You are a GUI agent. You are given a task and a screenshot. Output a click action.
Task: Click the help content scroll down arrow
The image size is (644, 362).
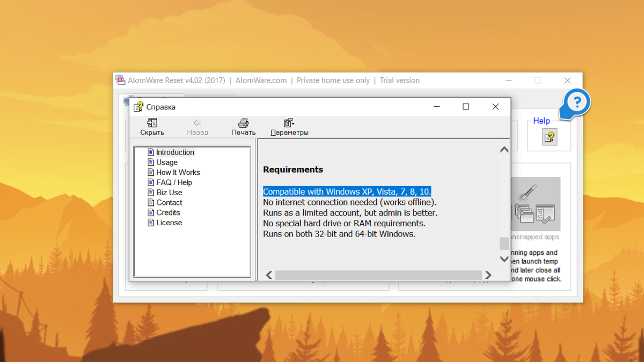(504, 259)
